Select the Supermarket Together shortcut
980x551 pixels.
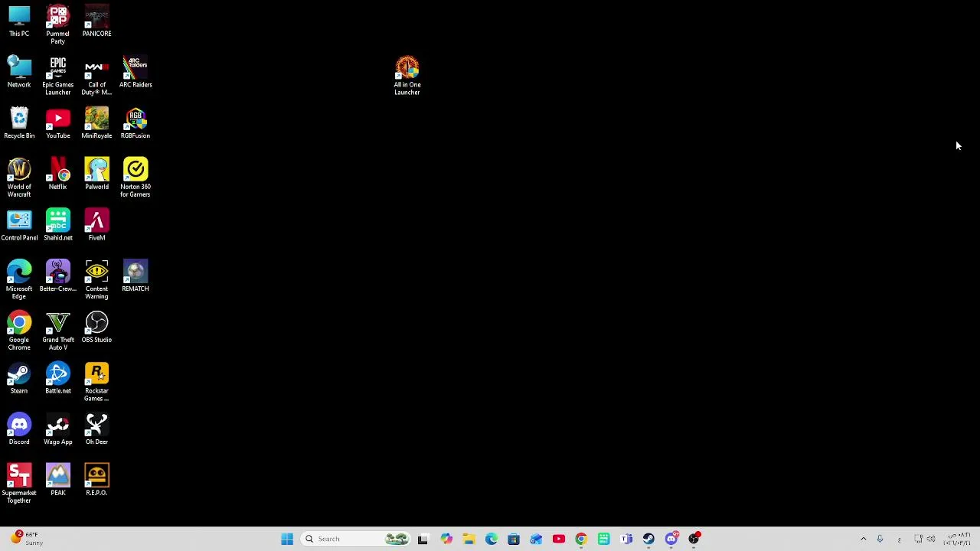coord(19,484)
